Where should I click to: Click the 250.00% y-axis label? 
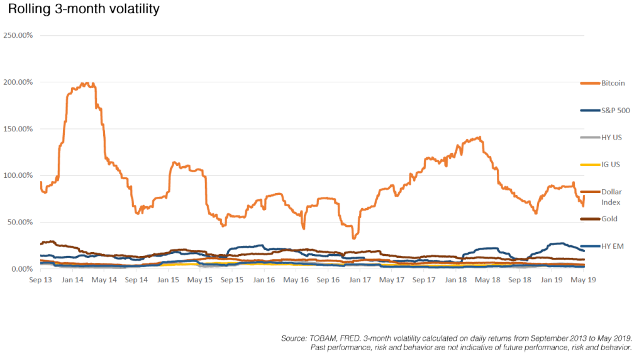(x=18, y=35)
